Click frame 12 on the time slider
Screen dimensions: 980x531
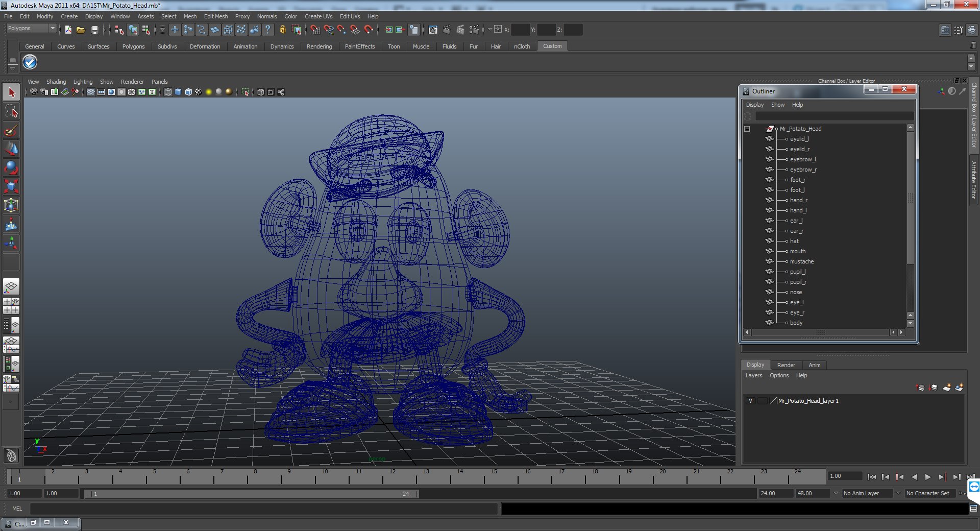tap(393, 477)
